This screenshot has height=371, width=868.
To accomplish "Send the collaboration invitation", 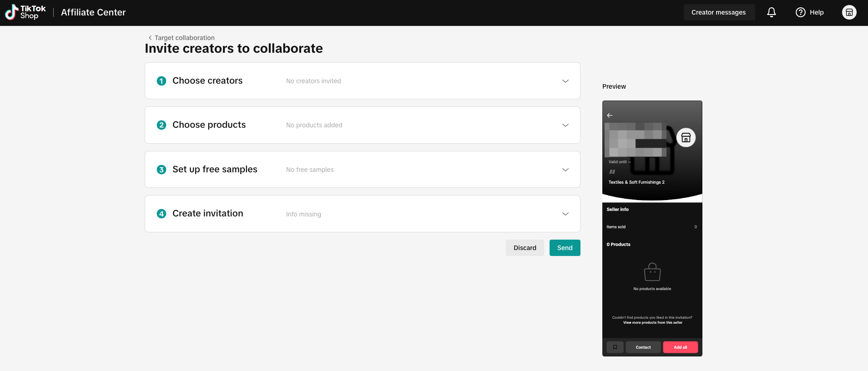I will coord(565,248).
